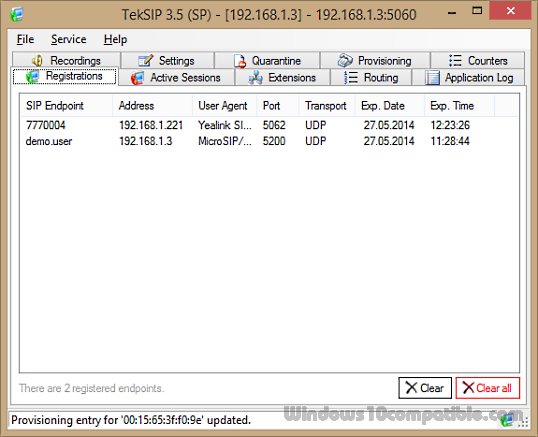538x437 pixels.
Task: Open the Recordings tab speaker icon
Action: coord(37,61)
